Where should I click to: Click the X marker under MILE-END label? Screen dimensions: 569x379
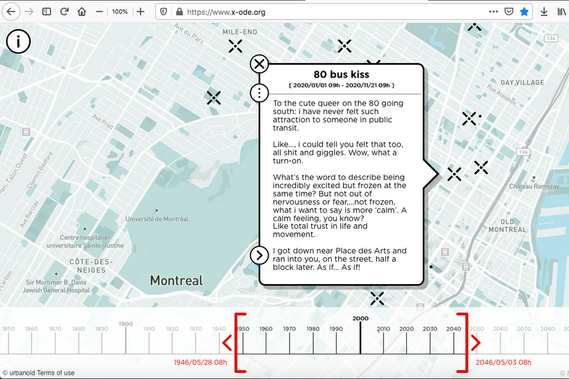pyautogui.click(x=236, y=46)
